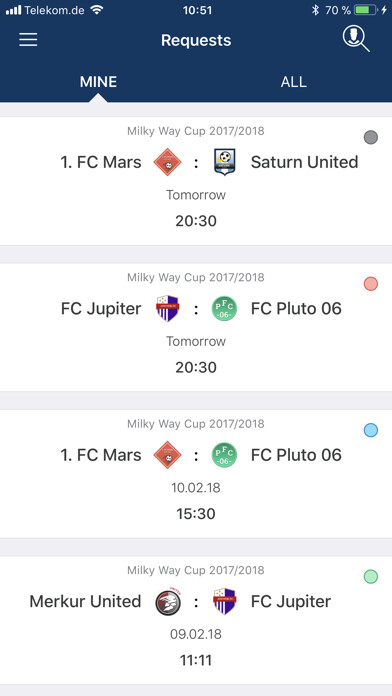Open the Merkur United team name

85,601
